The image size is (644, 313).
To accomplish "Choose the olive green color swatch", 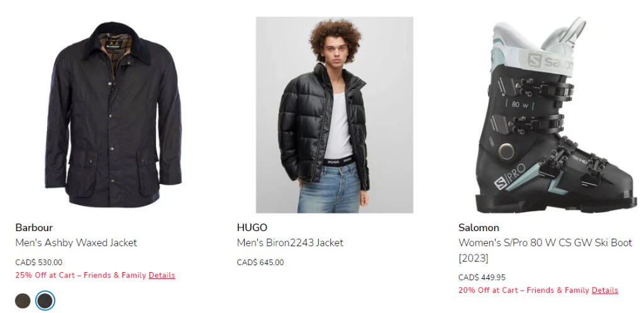I will click(23, 301).
